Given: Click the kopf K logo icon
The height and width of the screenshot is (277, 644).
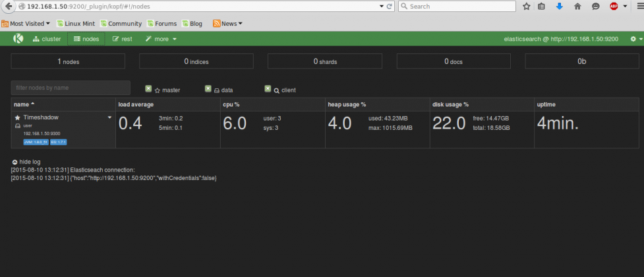Looking at the screenshot, I should click(x=18, y=39).
